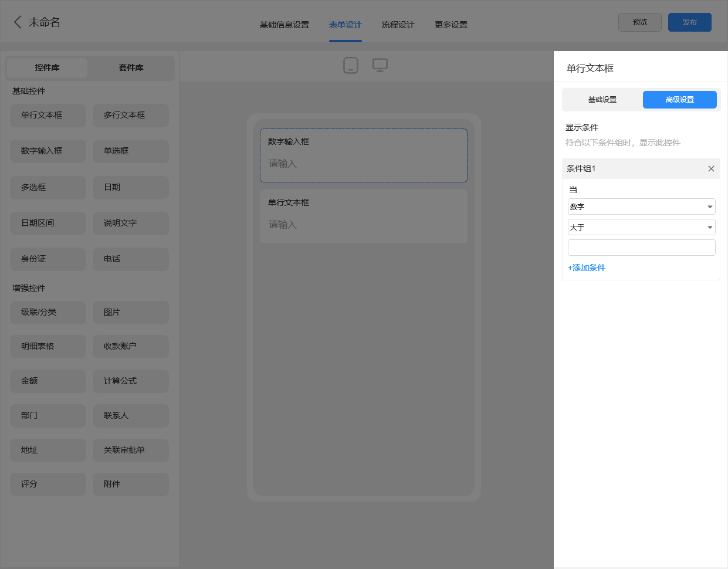Open the 基础信息设置 tab
This screenshot has height=569, width=728.
point(285,25)
